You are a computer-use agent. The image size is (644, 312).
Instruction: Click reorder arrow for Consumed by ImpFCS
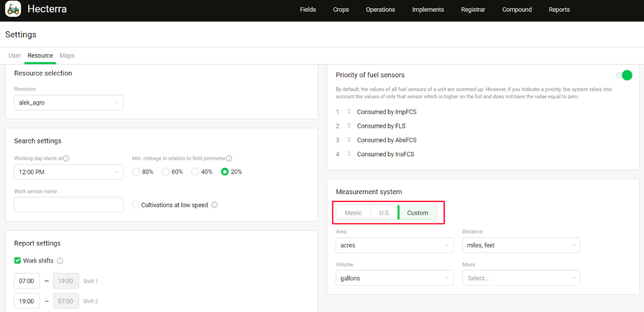click(x=349, y=112)
